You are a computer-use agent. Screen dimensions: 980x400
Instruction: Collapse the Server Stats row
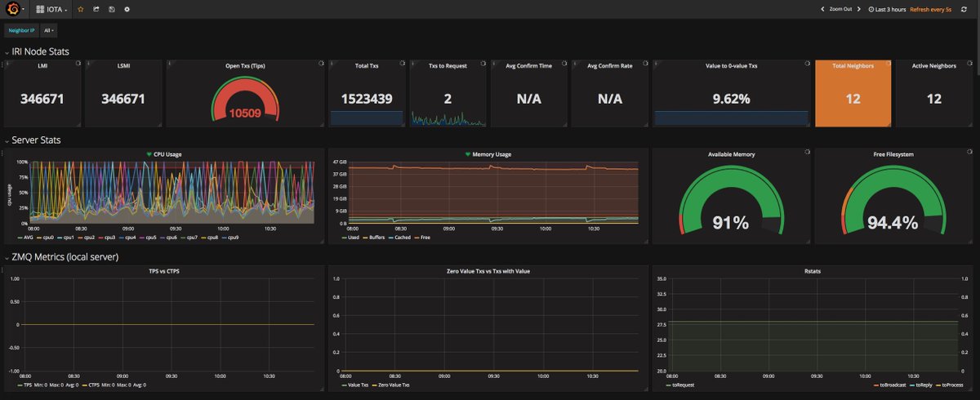pos(33,140)
